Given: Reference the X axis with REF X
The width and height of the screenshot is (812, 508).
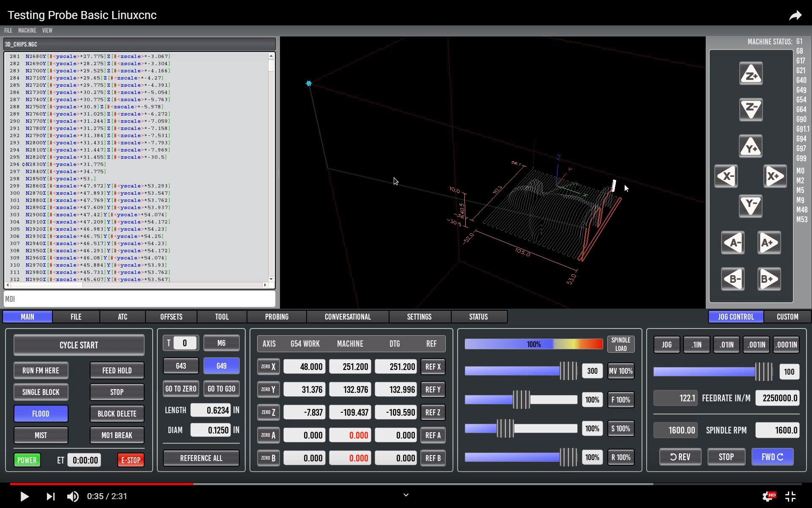Looking at the screenshot, I should (x=433, y=367).
